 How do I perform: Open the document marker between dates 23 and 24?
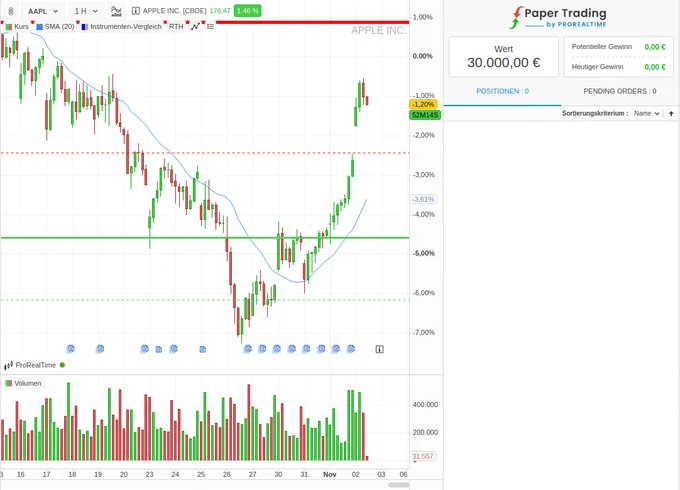[x=159, y=349]
